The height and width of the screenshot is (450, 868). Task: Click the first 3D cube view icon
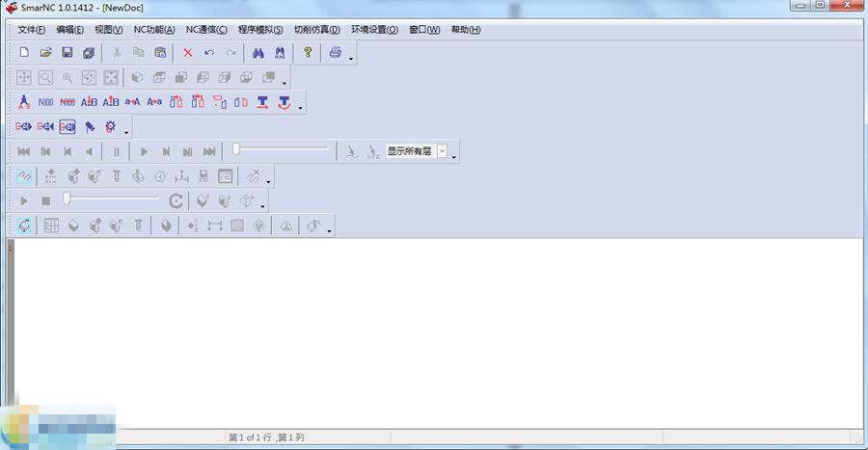coord(137,77)
